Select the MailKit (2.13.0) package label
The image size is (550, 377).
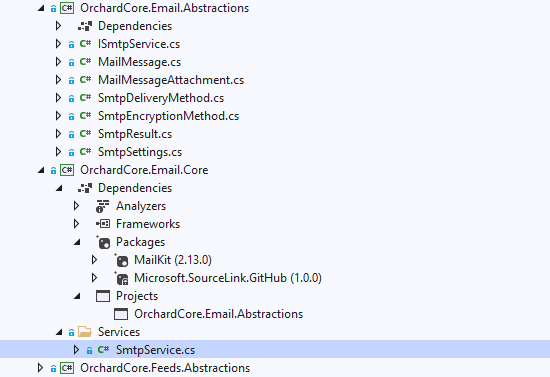(173, 260)
